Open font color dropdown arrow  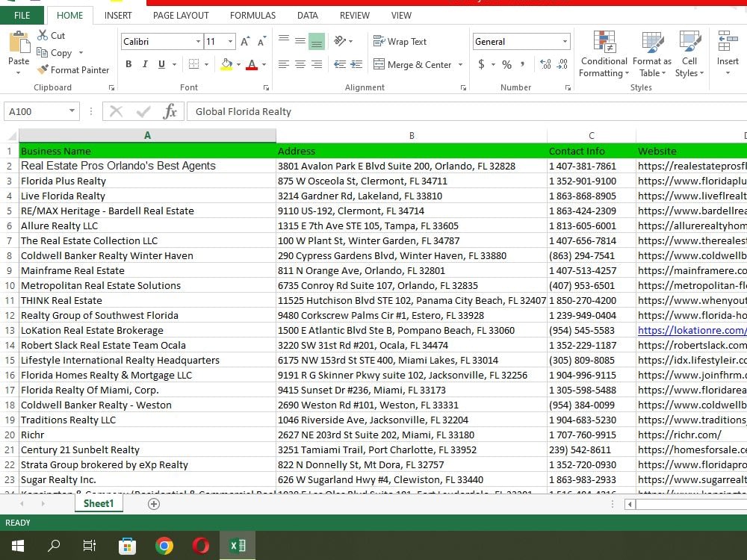(x=264, y=64)
